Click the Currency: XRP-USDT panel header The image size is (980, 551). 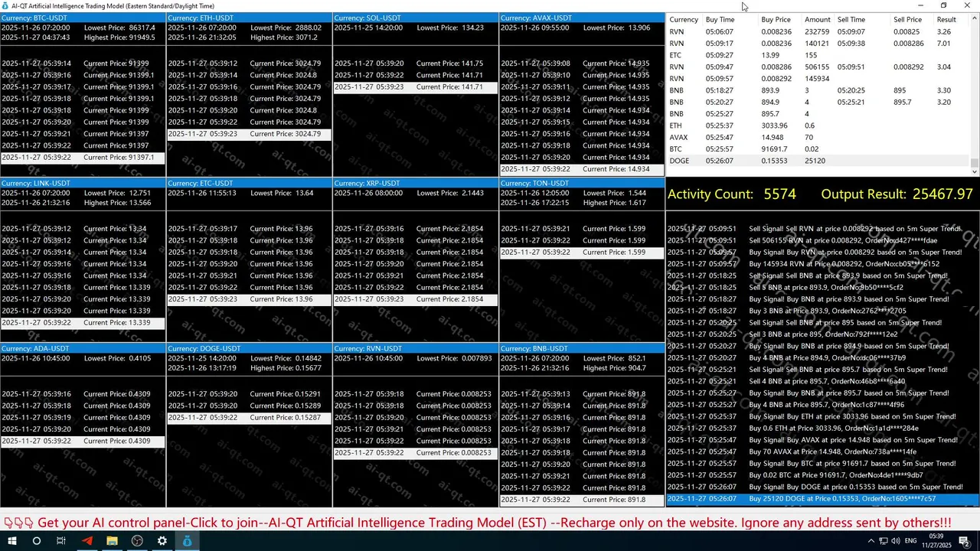(416, 183)
